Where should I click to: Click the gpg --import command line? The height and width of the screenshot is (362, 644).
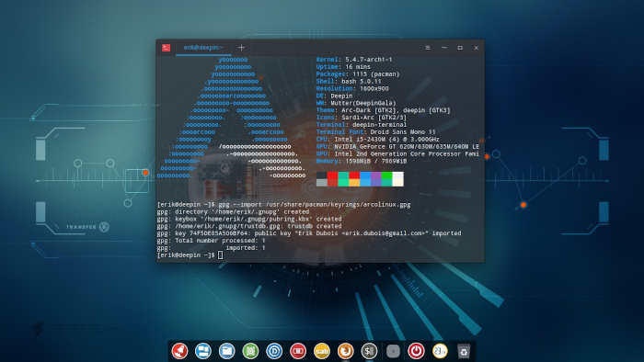(x=283, y=205)
